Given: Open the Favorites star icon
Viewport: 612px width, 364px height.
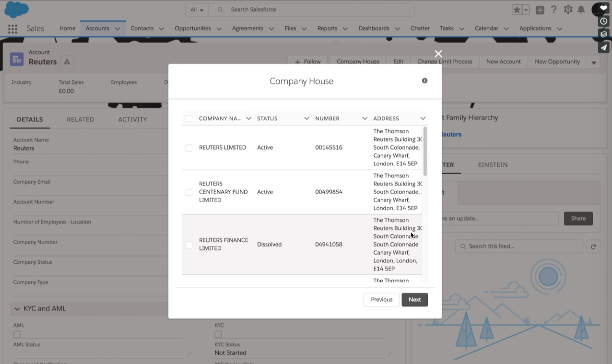Looking at the screenshot, I should (517, 10).
